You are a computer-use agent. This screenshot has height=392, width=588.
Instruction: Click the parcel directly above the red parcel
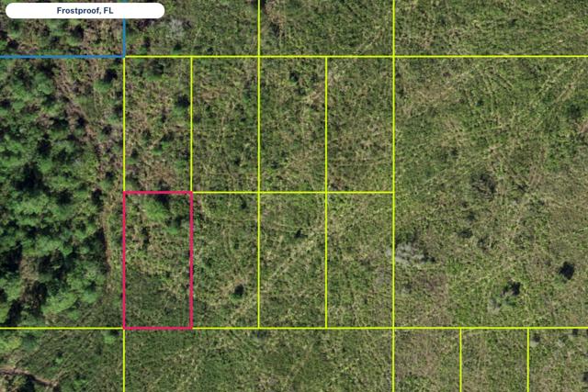tap(157, 124)
